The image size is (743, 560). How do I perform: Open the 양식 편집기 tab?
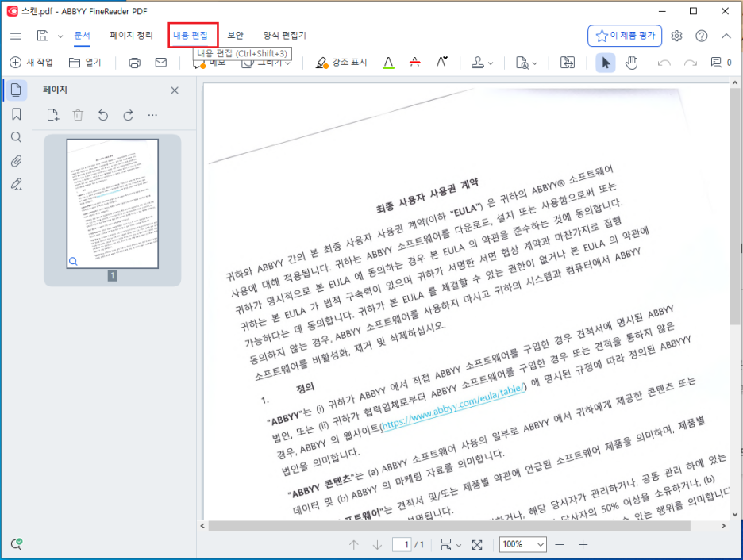tap(285, 36)
